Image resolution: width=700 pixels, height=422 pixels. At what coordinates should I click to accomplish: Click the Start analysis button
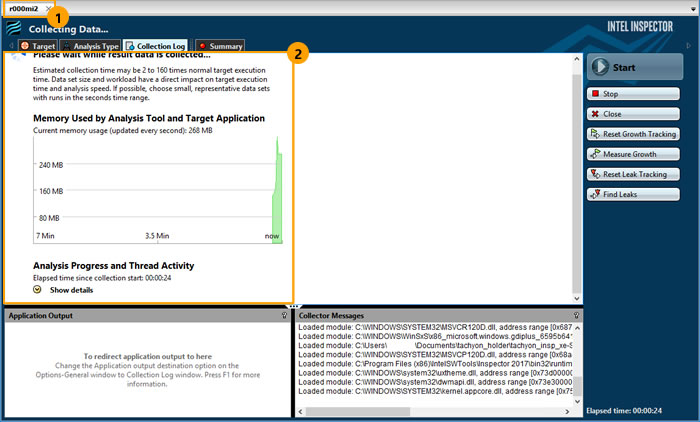(x=634, y=67)
